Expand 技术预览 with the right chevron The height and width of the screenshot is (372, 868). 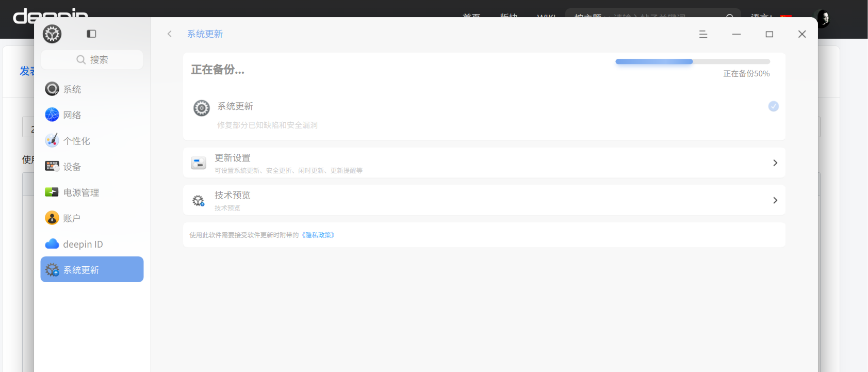click(775, 200)
